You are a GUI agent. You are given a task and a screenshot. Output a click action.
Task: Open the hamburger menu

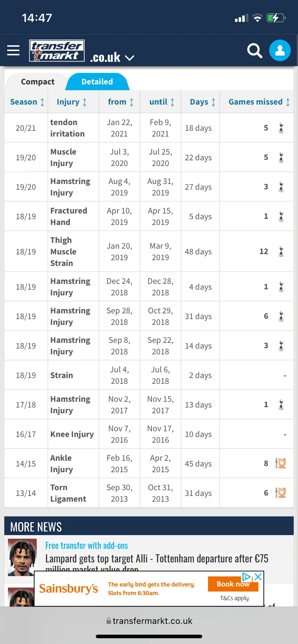[13, 50]
